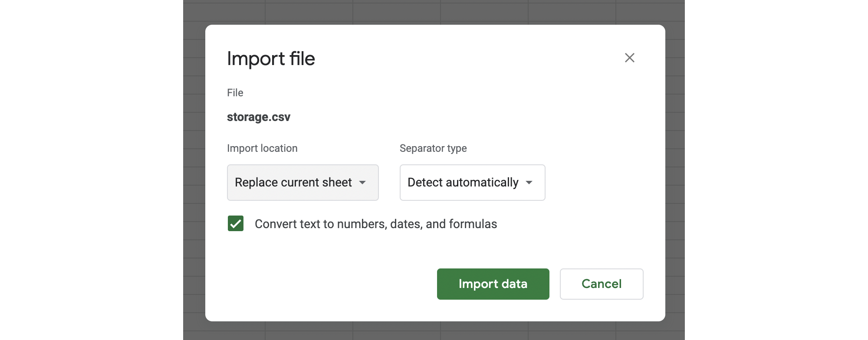Open the Replace current sheet dropdown
This screenshot has height=340, width=868.
303,183
